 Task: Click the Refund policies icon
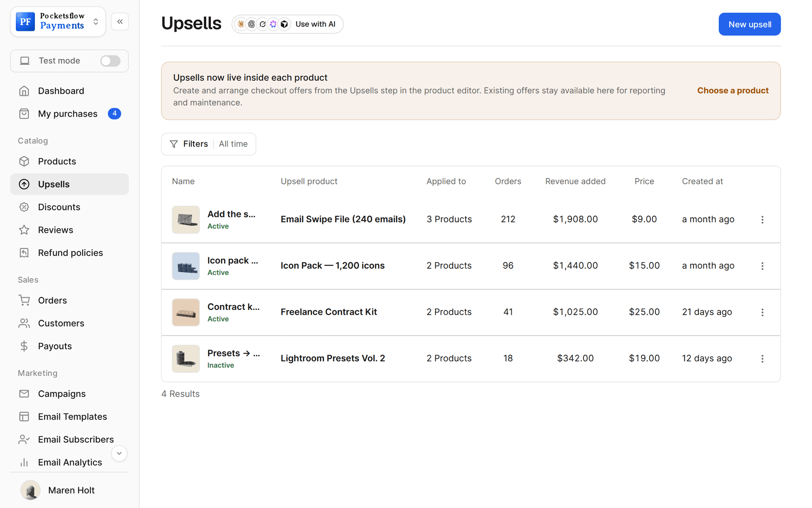click(x=24, y=253)
